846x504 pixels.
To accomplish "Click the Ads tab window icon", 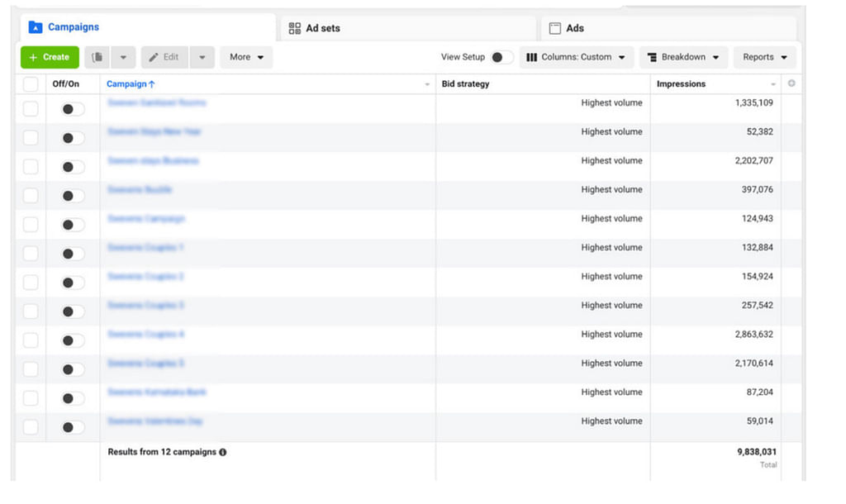I will pos(555,28).
